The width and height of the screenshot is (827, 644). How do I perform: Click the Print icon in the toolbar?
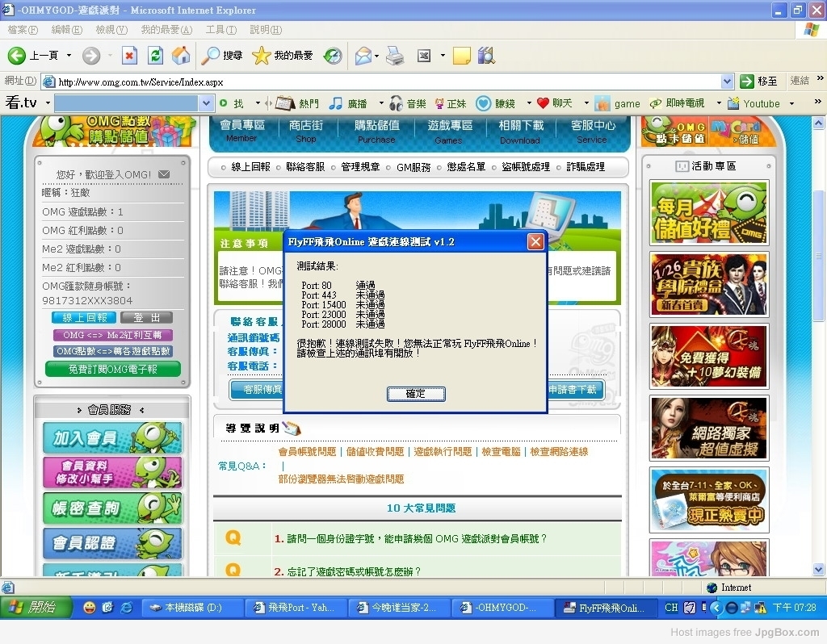(394, 56)
